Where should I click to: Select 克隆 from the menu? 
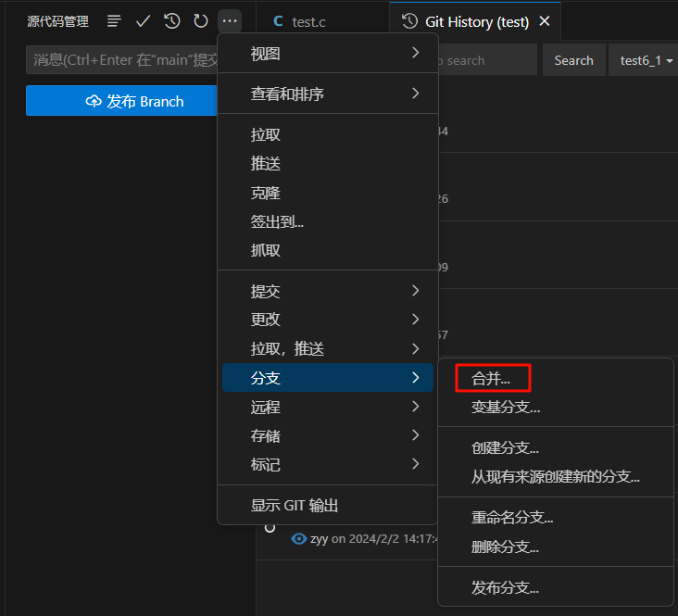click(328, 193)
